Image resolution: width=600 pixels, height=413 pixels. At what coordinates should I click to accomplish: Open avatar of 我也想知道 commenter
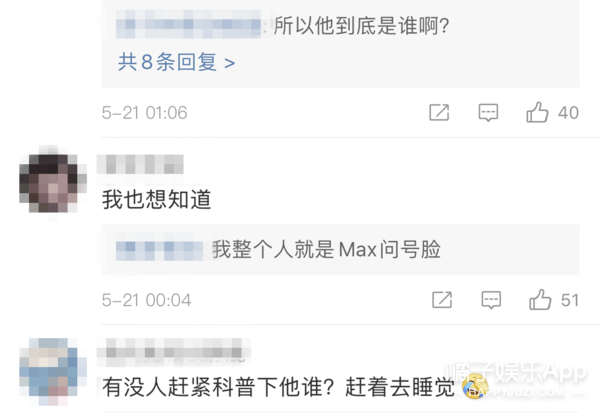[x=53, y=183]
